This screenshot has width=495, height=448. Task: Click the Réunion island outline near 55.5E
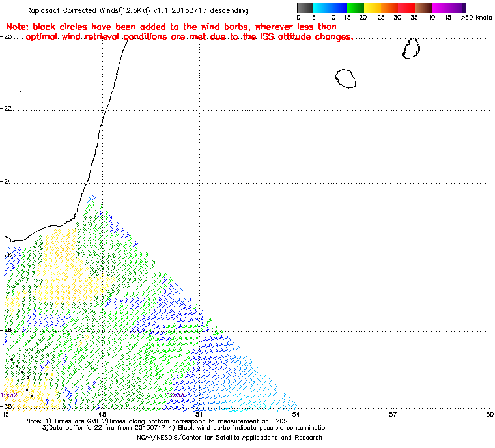click(x=346, y=78)
